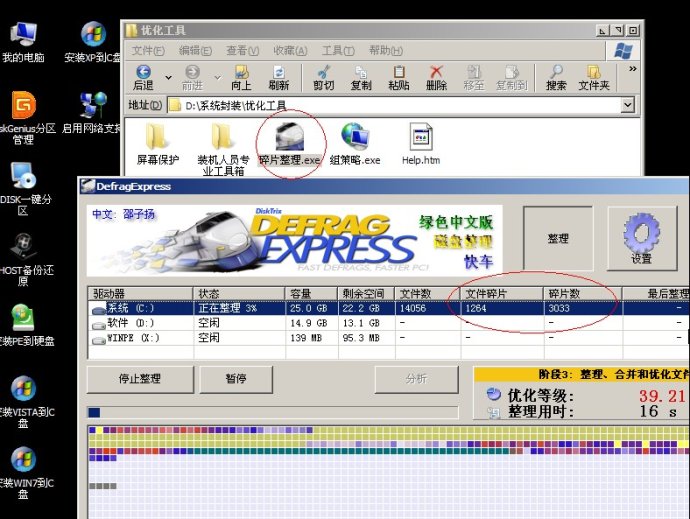Click 正在整理 3% status cell
Image resolution: width=690 pixels, height=519 pixels.
click(x=239, y=308)
